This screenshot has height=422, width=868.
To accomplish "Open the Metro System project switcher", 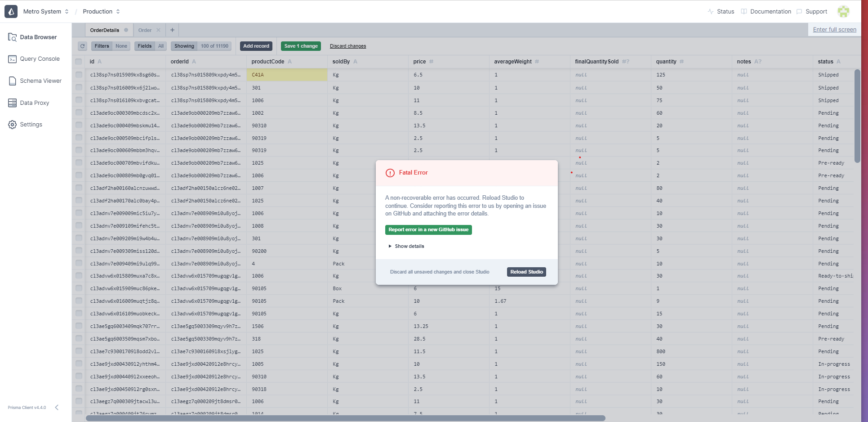I will [x=45, y=11].
